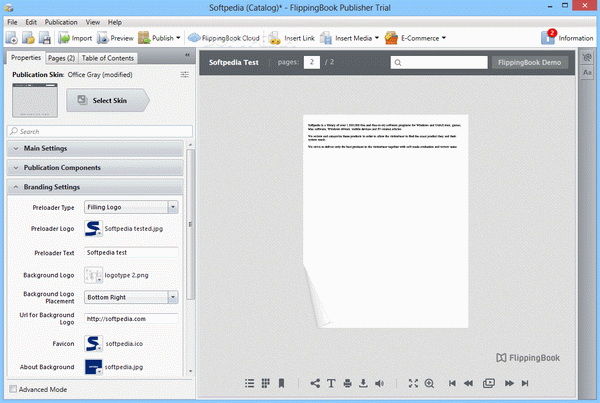The image size is (600, 403).
Task: Open the Insert Media dropdown
Action: [x=349, y=38]
